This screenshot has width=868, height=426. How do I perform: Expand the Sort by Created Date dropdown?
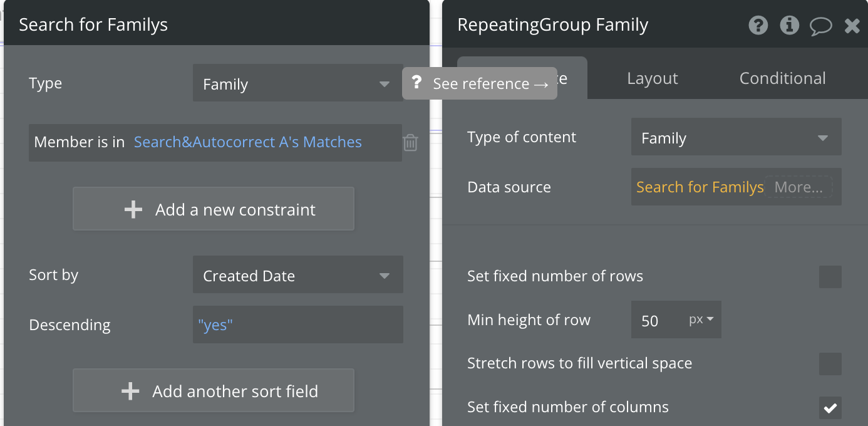pos(297,276)
